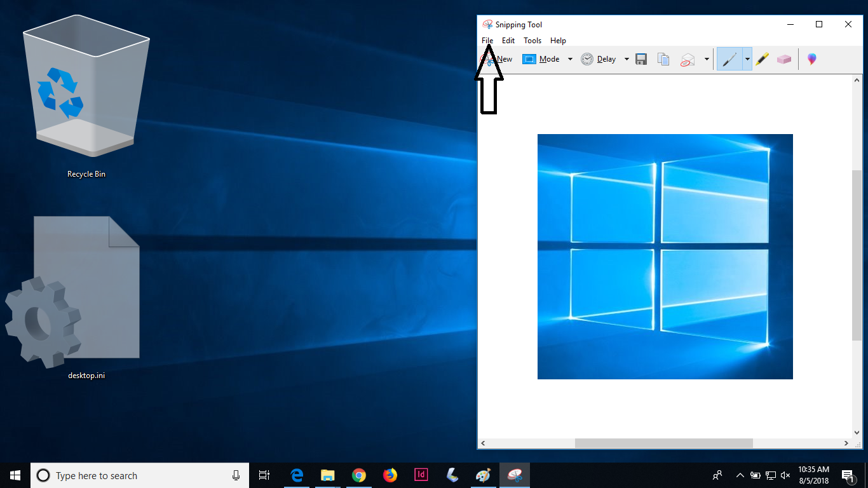This screenshot has height=488, width=868.
Task: Open the Windows Start menu
Action: [x=15, y=475]
